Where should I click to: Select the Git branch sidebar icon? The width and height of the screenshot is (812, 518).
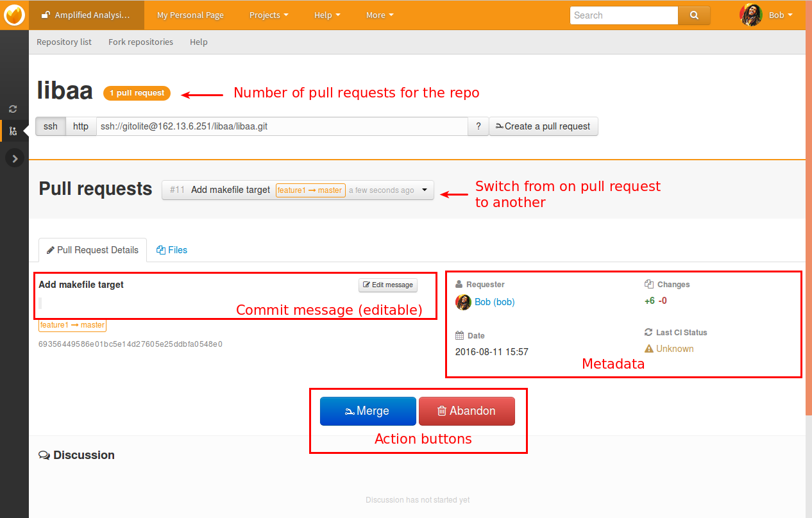13,131
